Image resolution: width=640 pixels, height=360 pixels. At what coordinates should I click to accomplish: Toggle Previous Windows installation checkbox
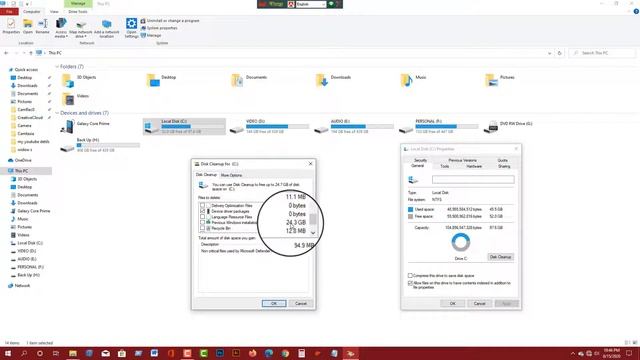pyautogui.click(x=202, y=222)
